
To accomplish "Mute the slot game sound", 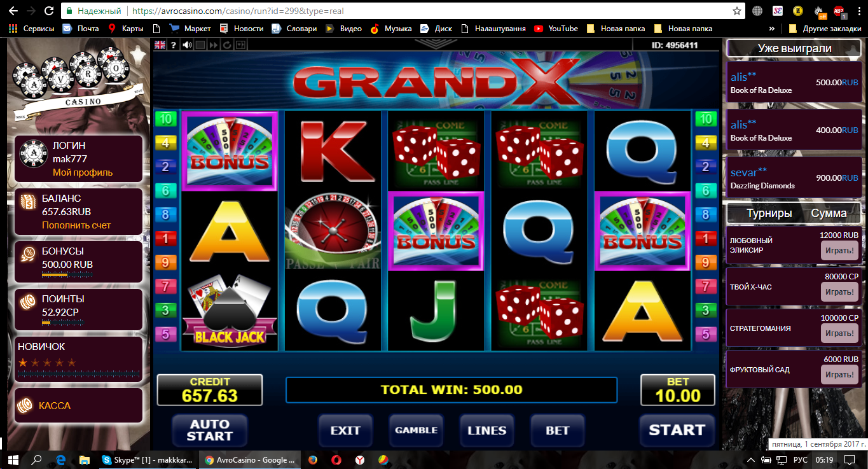I will point(187,45).
